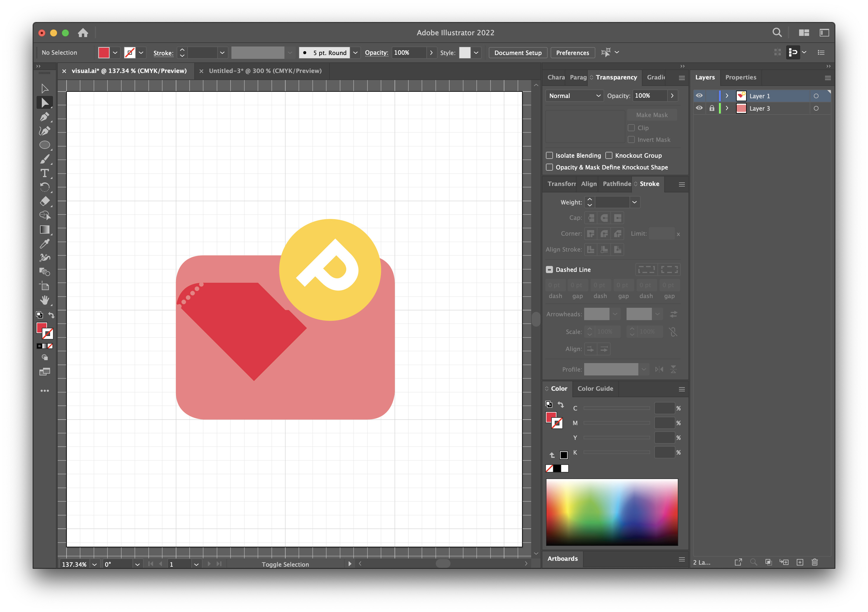Viewport: 868px width, 612px height.
Task: Open search with the magnifier icon
Action: (x=777, y=32)
